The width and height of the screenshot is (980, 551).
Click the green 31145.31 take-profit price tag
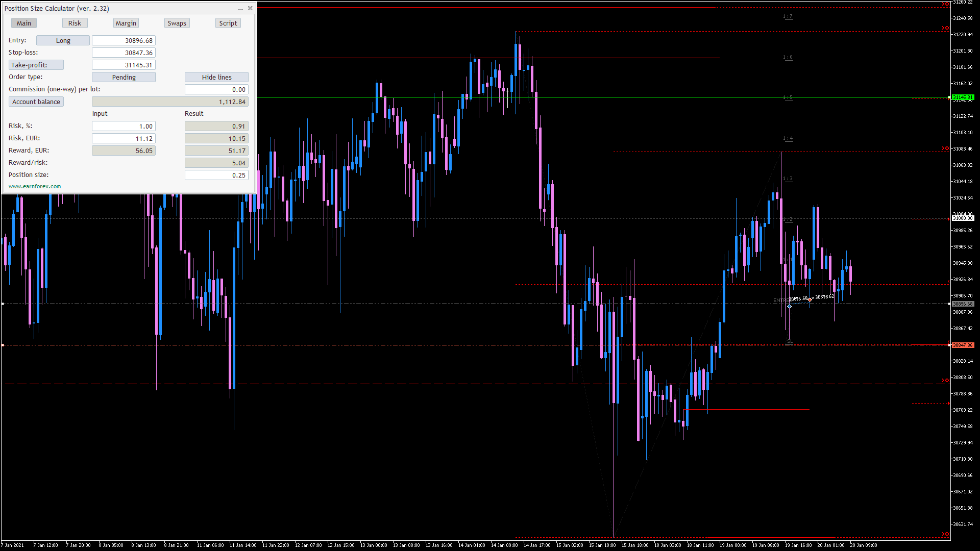click(x=963, y=97)
